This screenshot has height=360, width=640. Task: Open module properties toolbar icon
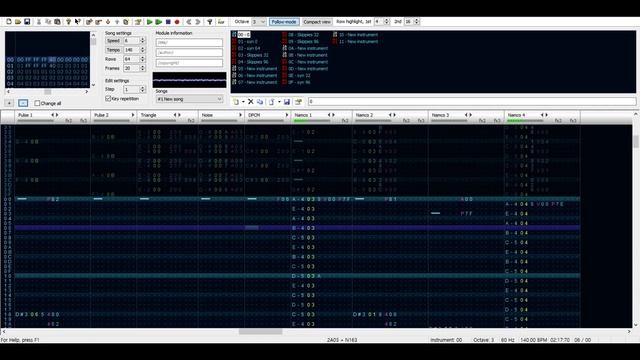click(138, 22)
